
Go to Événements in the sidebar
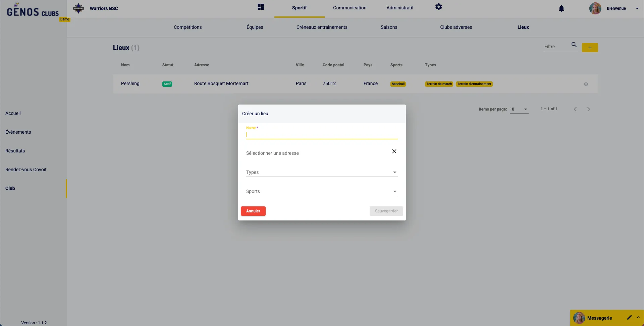pyautogui.click(x=18, y=132)
